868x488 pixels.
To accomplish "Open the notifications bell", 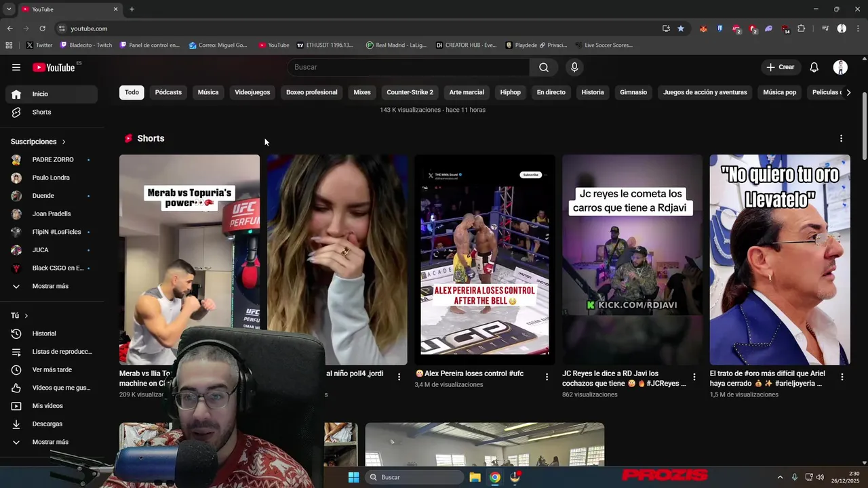I will 814,67.
